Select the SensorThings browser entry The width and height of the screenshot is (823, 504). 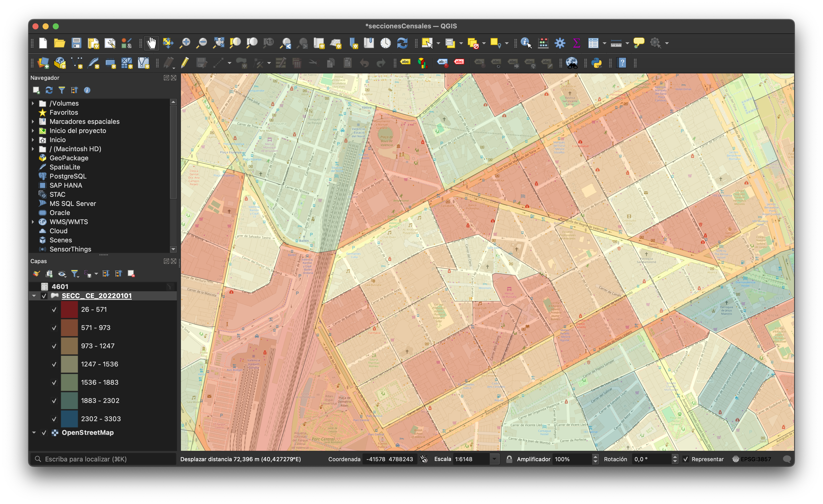70,249
